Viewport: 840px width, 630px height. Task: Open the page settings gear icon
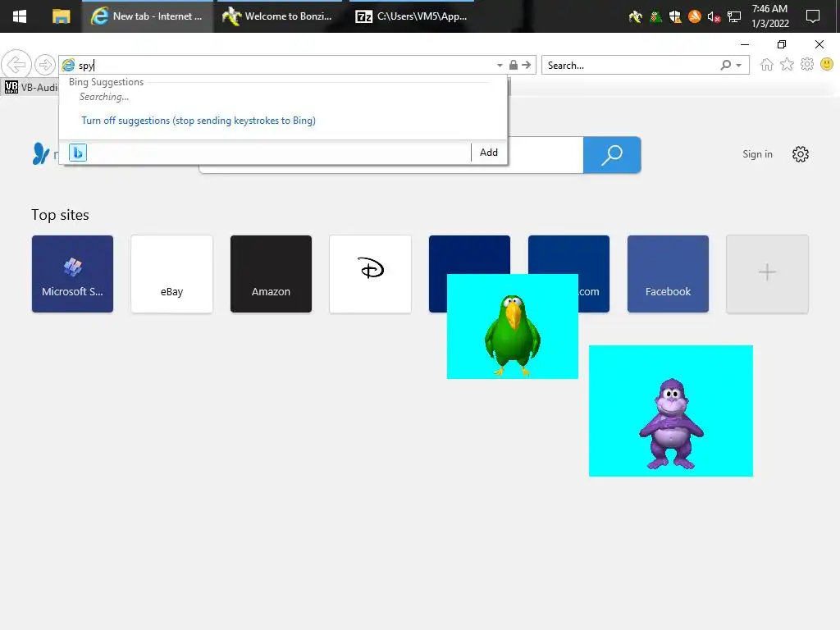(801, 154)
